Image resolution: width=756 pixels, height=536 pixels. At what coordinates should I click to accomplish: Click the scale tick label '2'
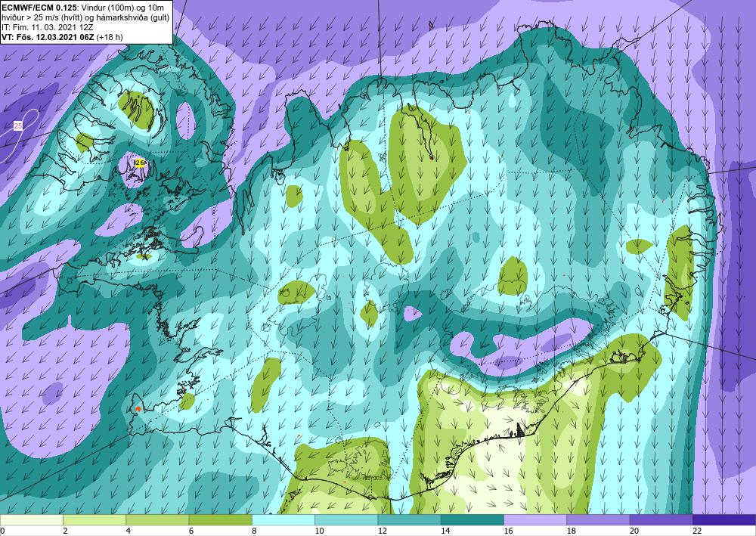[x=65, y=531]
